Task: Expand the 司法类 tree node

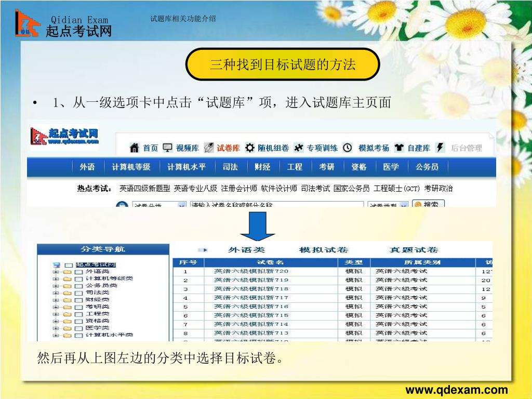Action: (x=56, y=293)
